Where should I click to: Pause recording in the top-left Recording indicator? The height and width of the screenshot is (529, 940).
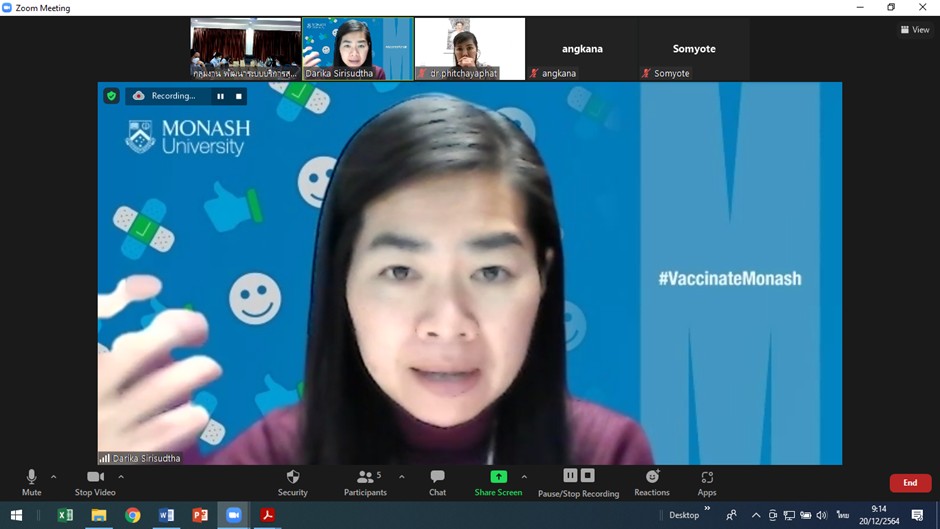click(x=221, y=96)
